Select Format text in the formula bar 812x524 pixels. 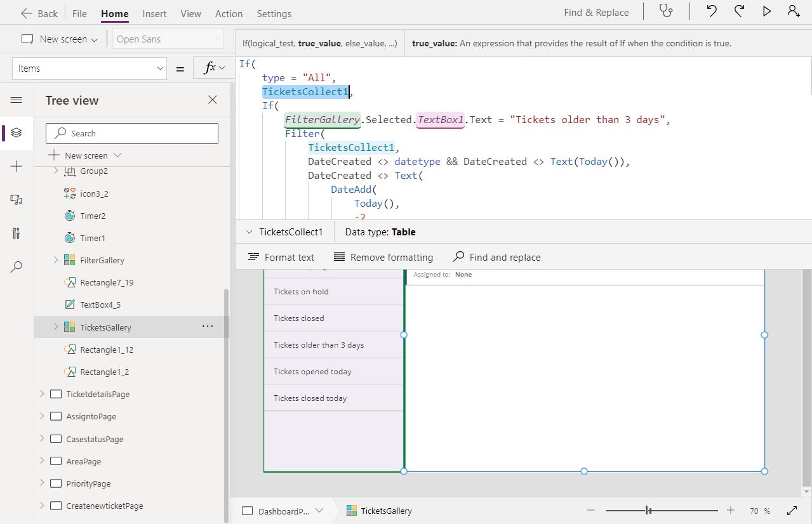tap(281, 257)
